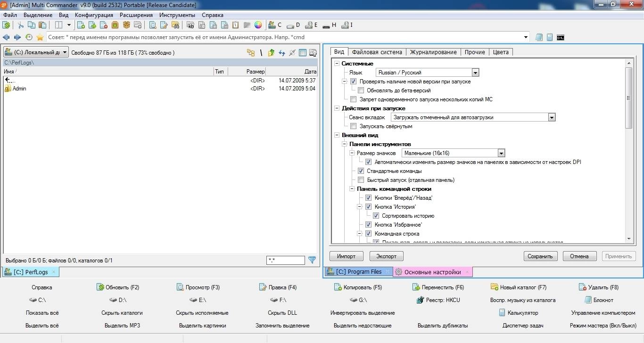Click drive E icon in toolbar
The image size is (644, 343).
[311, 25]
